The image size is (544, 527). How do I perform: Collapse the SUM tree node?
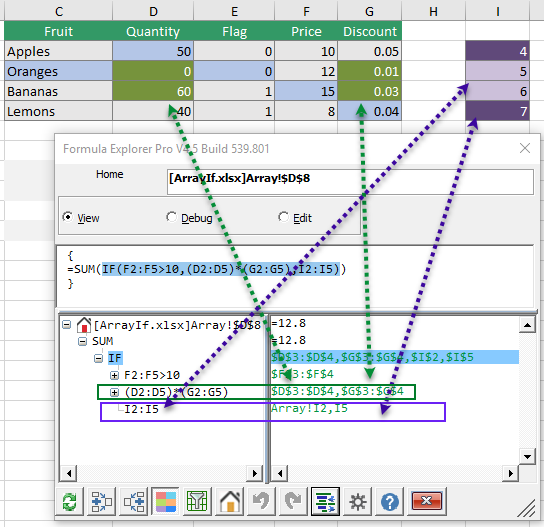tap(83, 341)
